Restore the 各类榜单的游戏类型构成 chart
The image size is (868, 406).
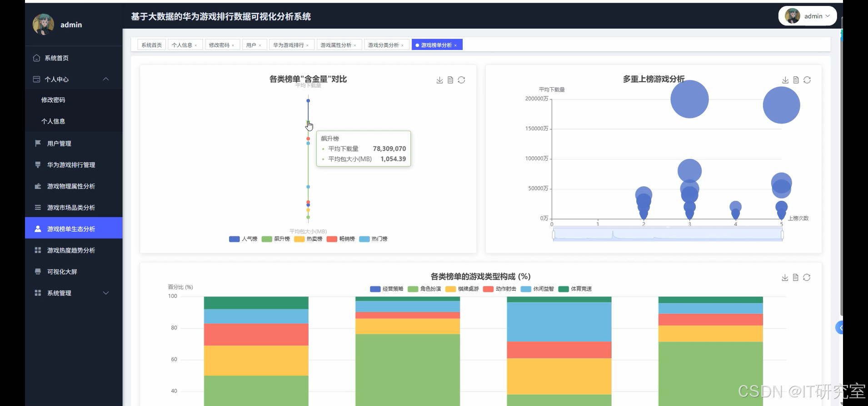(x=807, y=277)
